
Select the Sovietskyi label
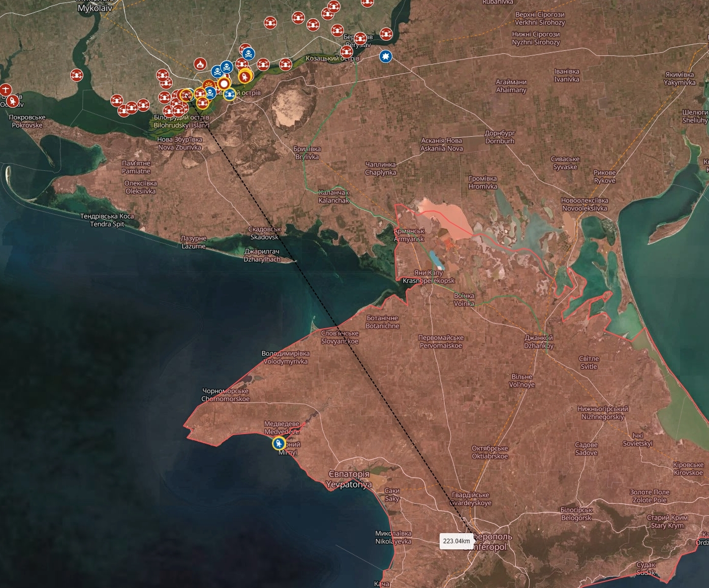coord(638,440)
